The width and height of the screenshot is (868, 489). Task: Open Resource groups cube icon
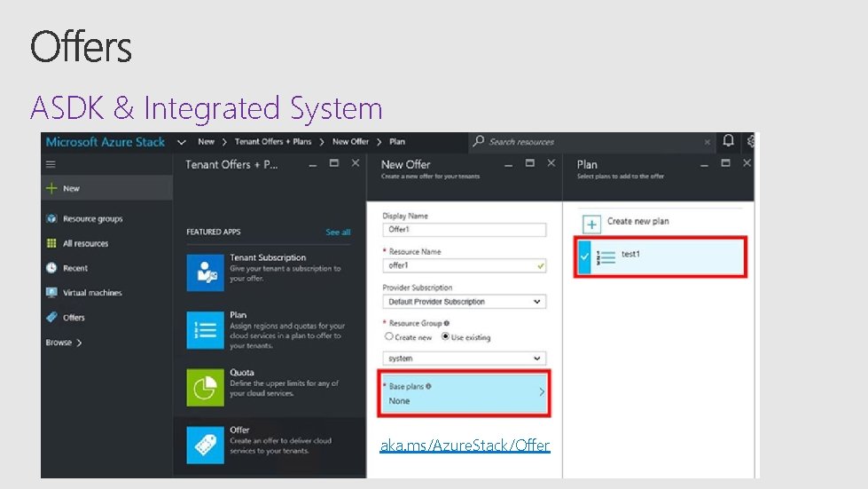[51, 218]
